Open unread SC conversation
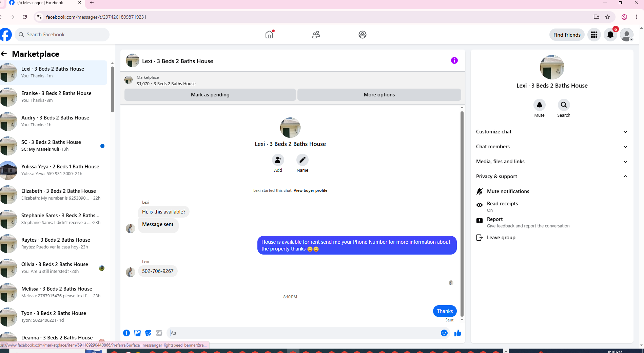The image size is (644, 353). click(54, 146)
